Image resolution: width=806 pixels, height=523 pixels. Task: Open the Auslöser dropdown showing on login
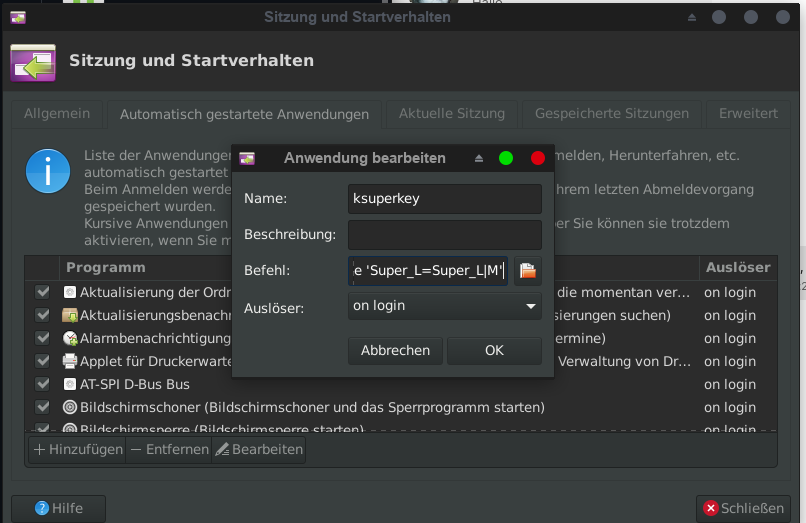pyautogui.click(x=444, y=306)
